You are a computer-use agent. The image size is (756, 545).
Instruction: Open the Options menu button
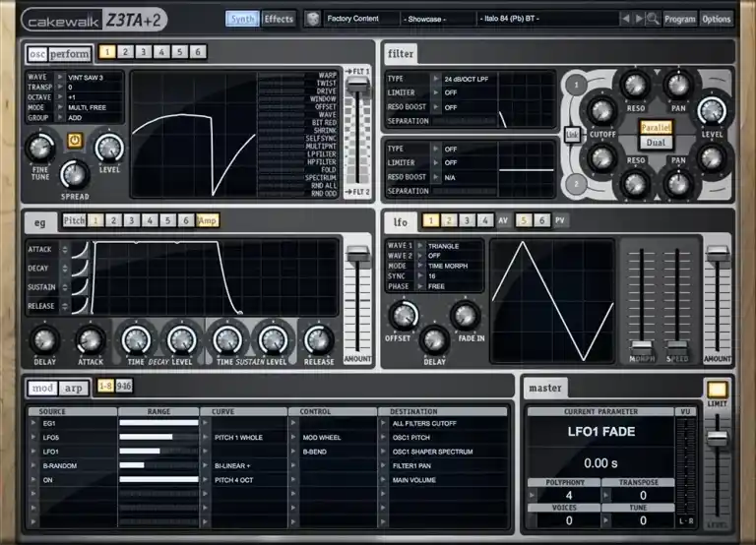coord(717,19)
